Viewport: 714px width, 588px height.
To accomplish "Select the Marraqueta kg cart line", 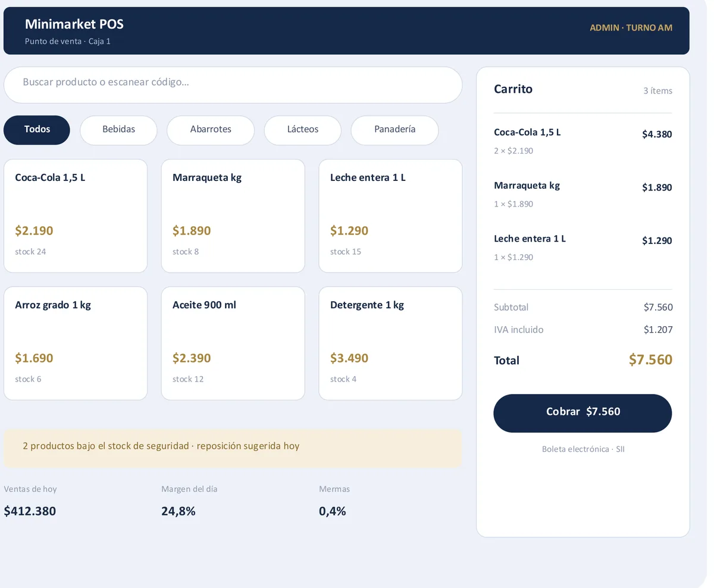I will tap(583, 194).
